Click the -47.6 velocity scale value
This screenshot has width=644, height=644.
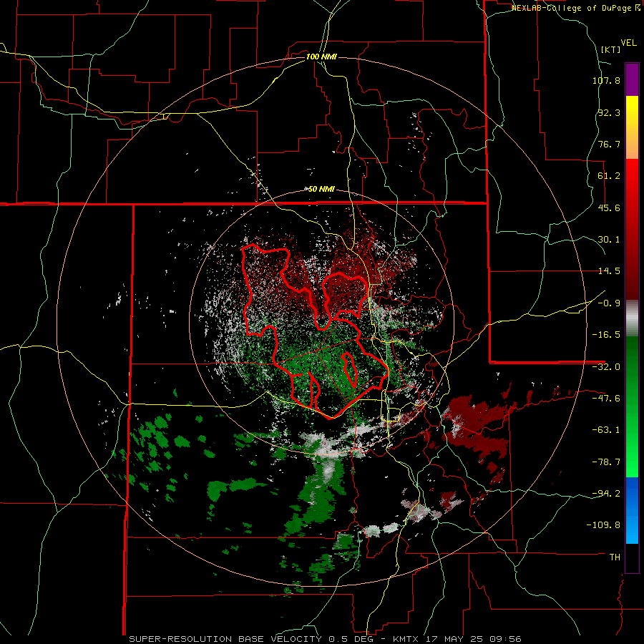tap(606, 399)
